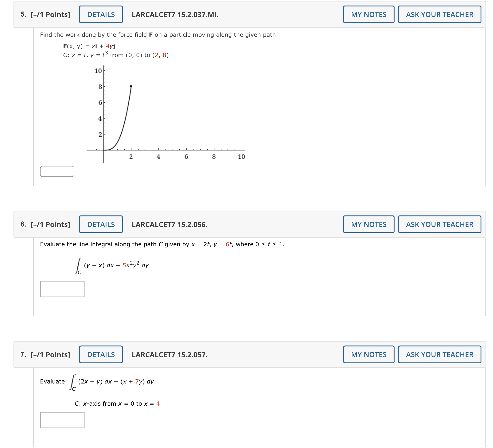Click the [-/1 Points] label on problem 5
Viewport: 493px width, 448px height.
(x=50, y=14)
